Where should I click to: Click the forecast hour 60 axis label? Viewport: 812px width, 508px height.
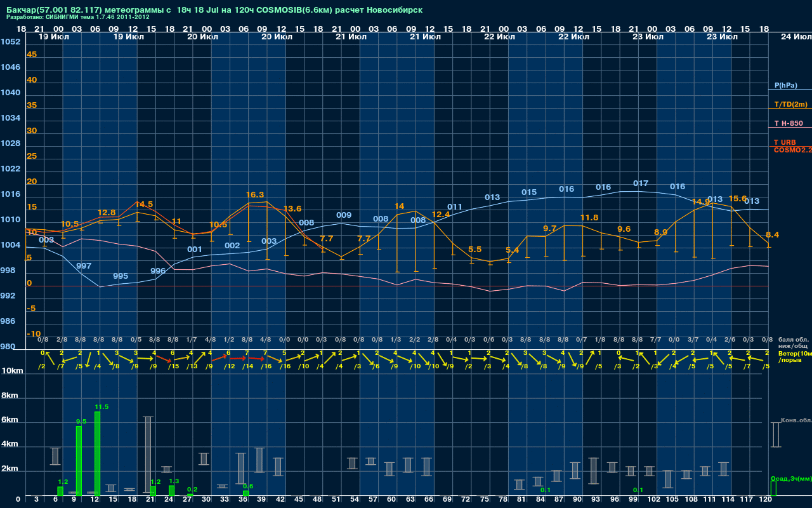click(391, 500)
